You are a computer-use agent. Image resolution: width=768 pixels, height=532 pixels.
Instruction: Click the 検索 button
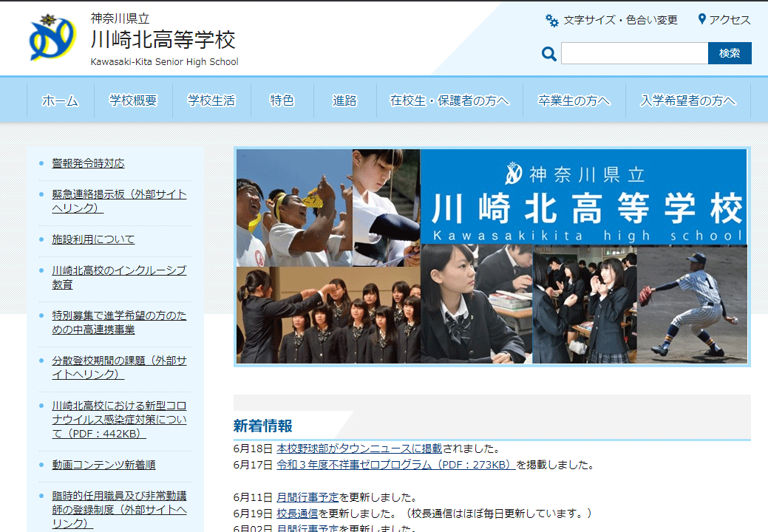730,53
